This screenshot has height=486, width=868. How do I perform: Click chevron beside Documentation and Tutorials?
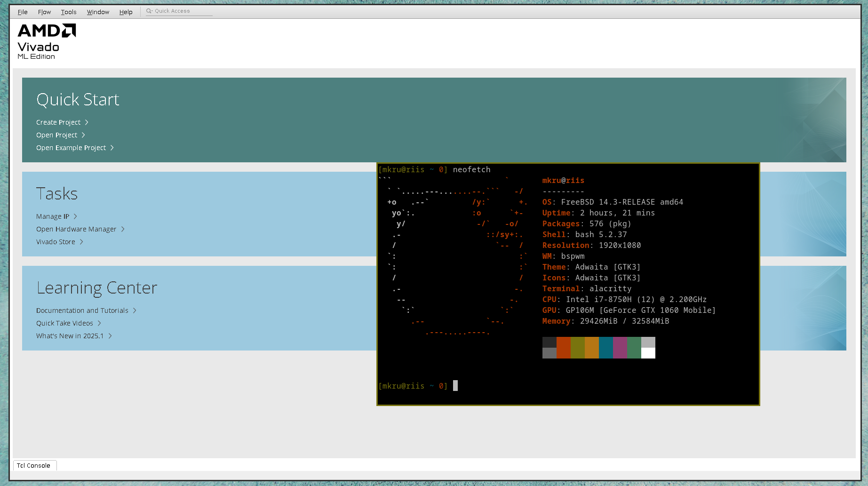pyautogui.click(x=135, y=311)
